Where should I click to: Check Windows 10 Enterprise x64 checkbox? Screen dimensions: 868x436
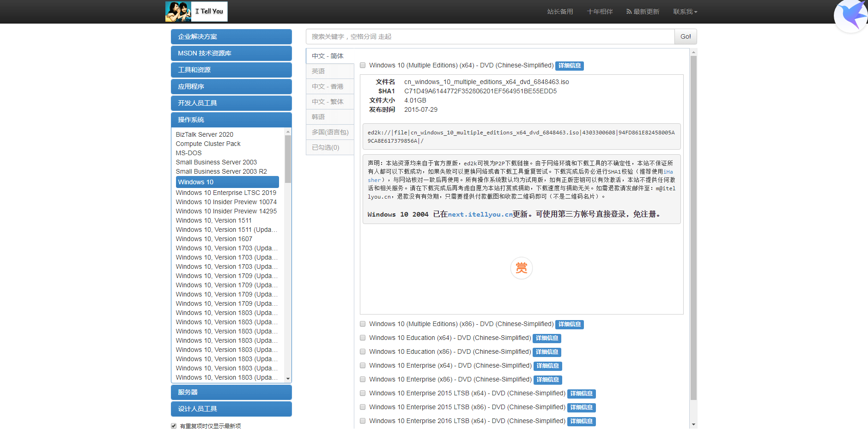[x=363, y=366]
